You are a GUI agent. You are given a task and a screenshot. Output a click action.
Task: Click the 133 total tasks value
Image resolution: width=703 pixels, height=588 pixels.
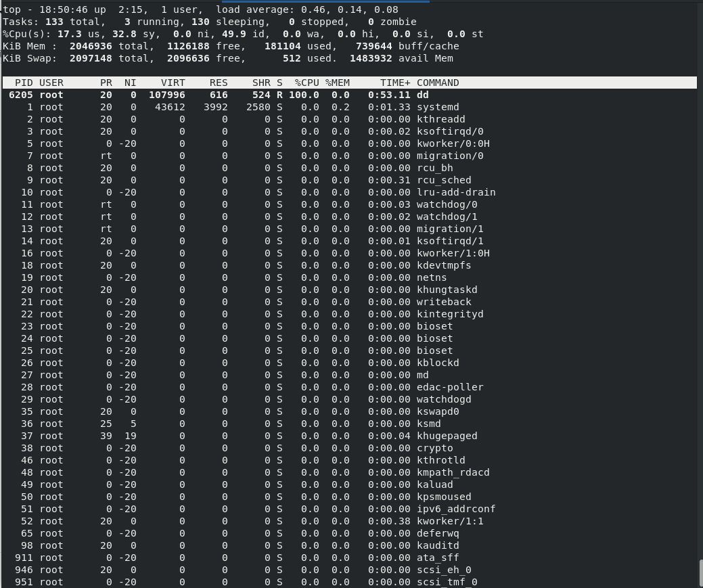tap(54, 22)
